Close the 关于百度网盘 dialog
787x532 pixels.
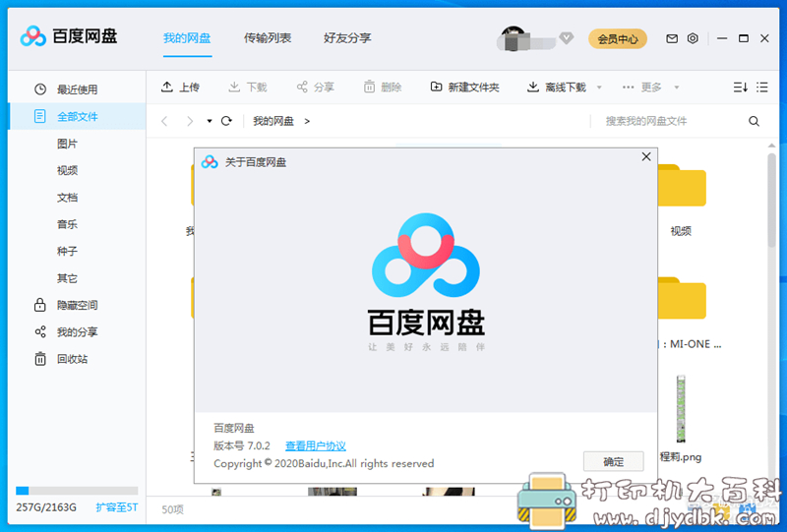click(646, 156)
